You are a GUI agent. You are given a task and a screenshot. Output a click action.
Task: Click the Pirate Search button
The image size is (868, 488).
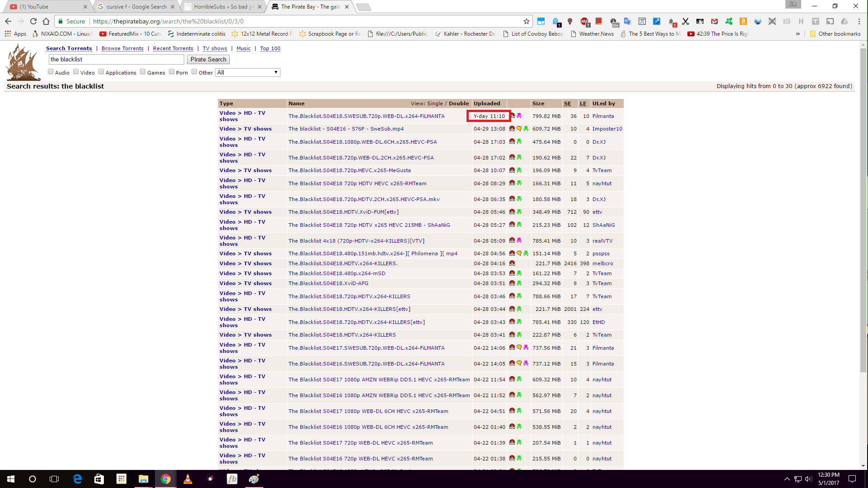click(208, 59)
